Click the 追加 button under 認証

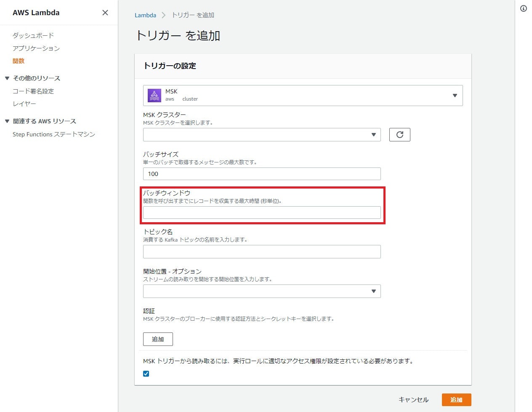pos(158,339)
